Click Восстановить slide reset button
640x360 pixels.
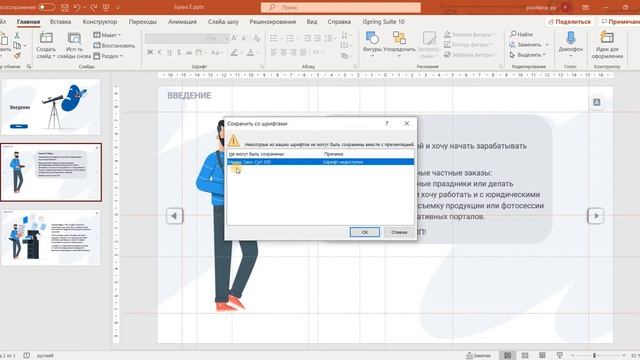[x=114, y=45]
